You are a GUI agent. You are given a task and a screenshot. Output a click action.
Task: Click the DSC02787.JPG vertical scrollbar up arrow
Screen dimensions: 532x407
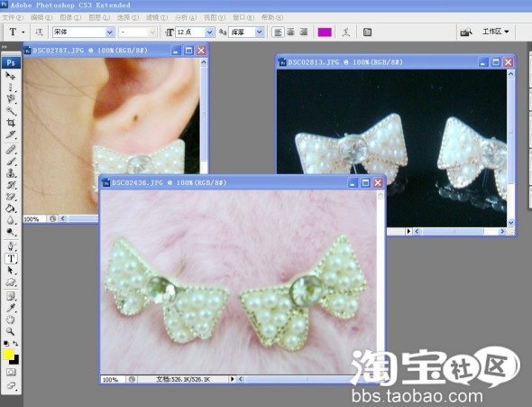coord(204,62)
